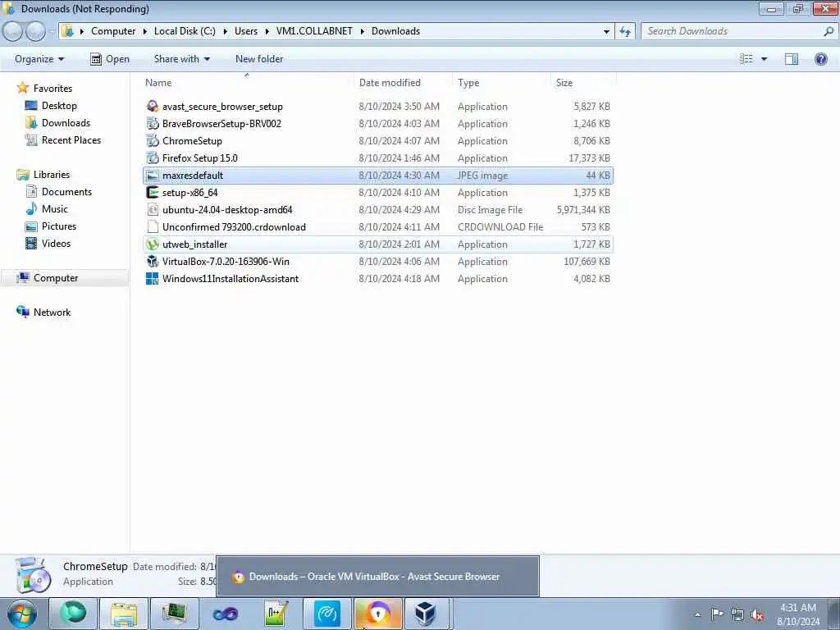The height and width of the screenshot is (630, 840).
Task: Click Open in the toolbar
Action: [x=110, y=59]
